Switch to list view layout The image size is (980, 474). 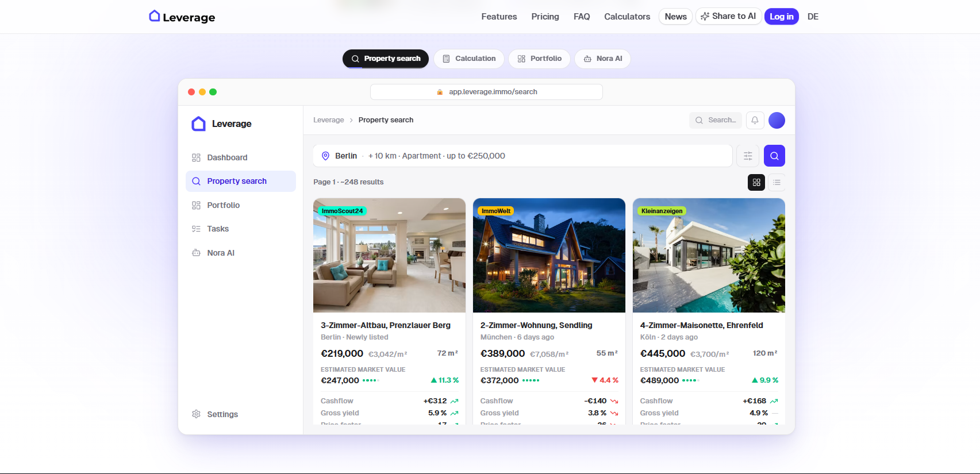[777, 182]
